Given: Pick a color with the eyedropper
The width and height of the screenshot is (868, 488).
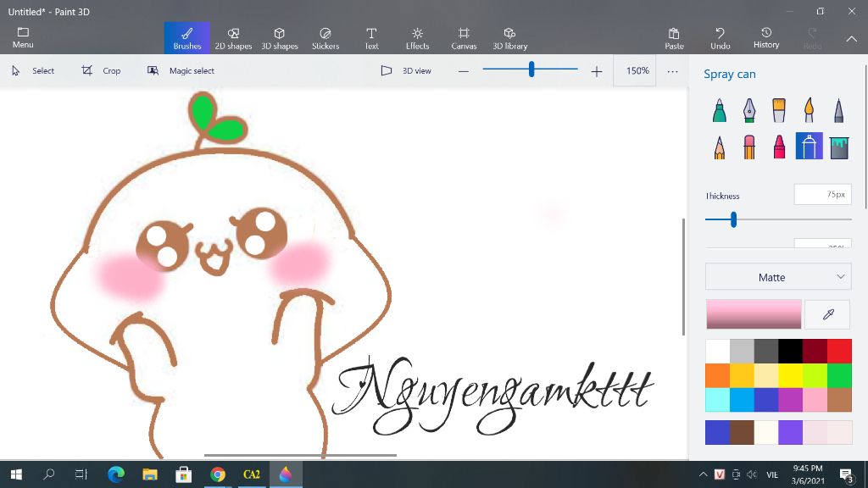Looking at the screenshot, I should (x=828, y=314).
